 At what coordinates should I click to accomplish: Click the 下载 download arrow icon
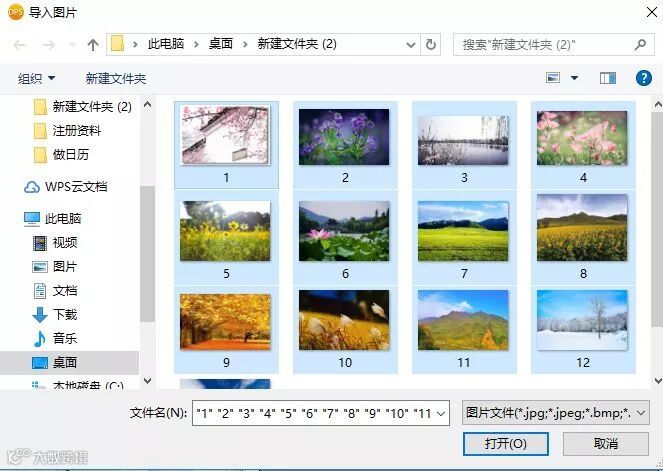[40, 315]
